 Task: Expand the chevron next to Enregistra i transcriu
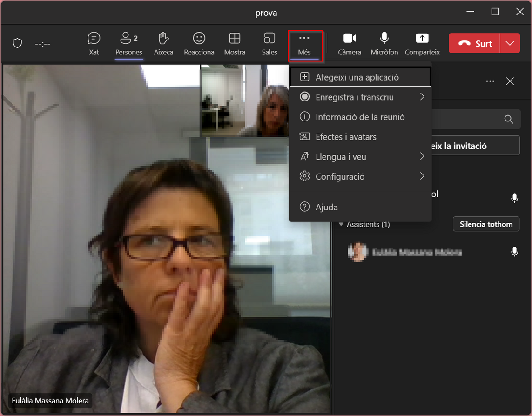[x=422, y=97]
